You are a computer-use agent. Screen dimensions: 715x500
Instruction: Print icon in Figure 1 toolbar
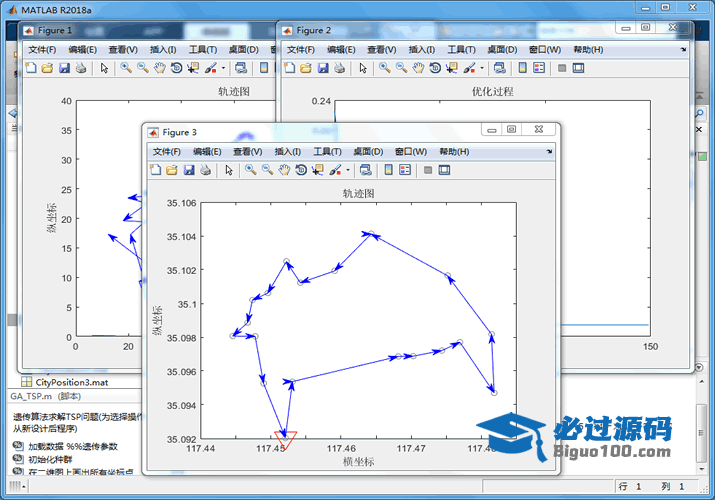[81, 68]
